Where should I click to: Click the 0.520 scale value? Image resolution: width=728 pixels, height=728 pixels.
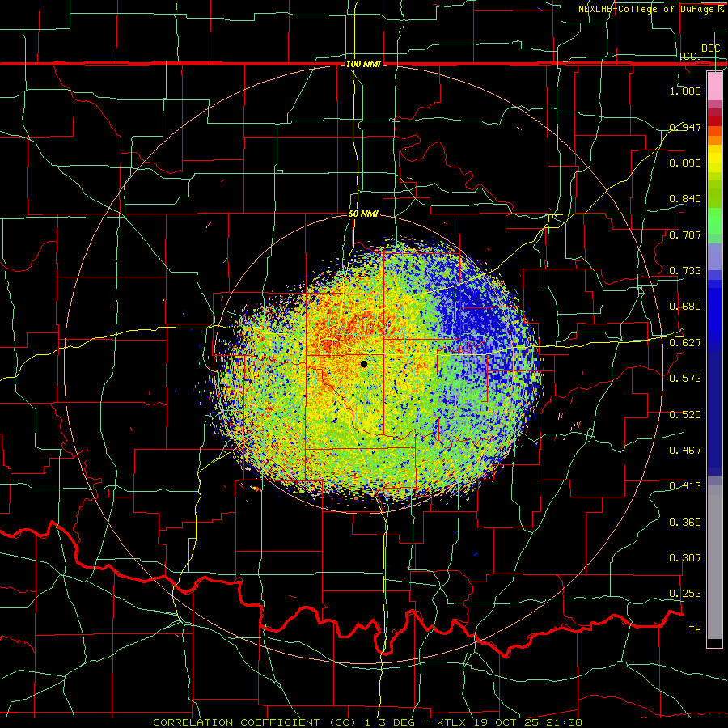click(685, 415)
